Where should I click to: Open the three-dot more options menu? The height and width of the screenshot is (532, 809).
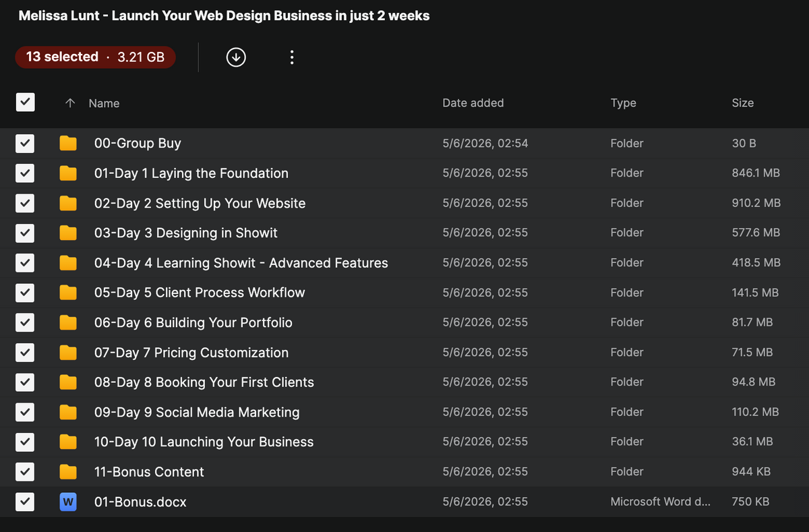(291, 57)
